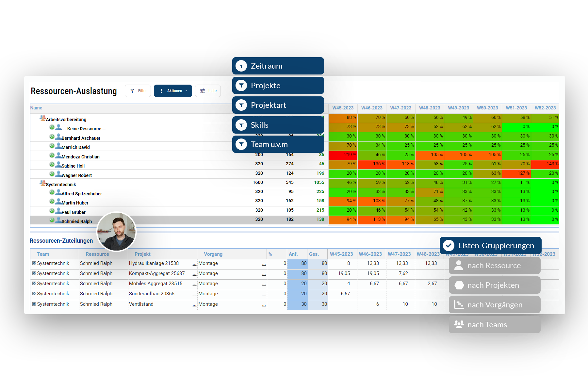Open the Aktionen dropdown menu
The width and height of the screenshot is (588, 392).
pos(173,91)
